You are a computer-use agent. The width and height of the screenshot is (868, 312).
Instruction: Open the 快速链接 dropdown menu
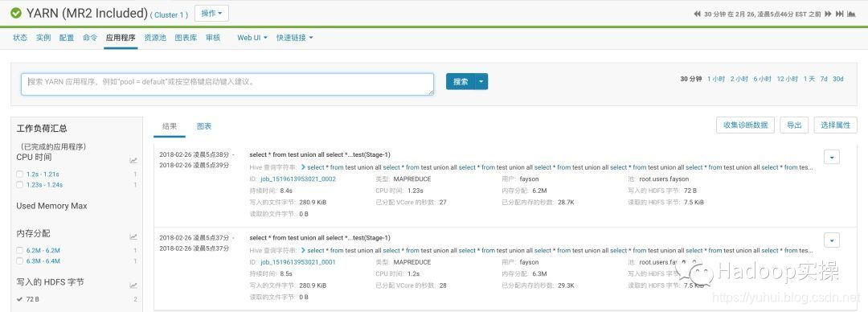[x=294, y=38]
